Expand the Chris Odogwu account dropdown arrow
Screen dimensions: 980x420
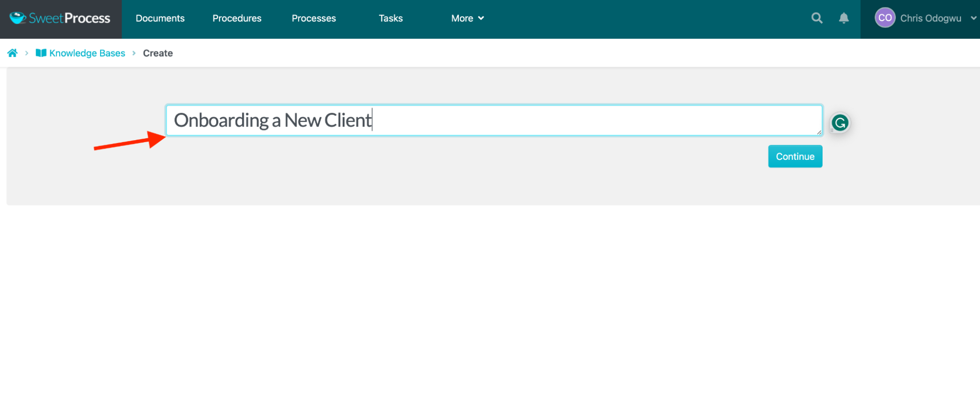pos(973,18)
